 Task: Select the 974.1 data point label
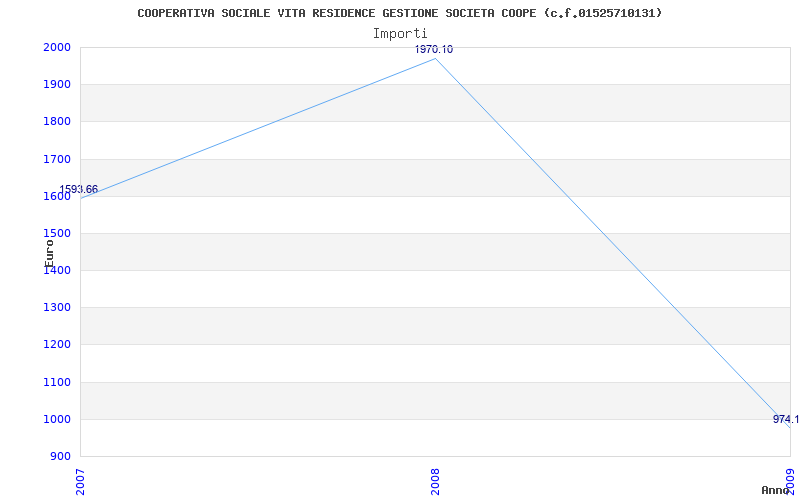[786, 419]
